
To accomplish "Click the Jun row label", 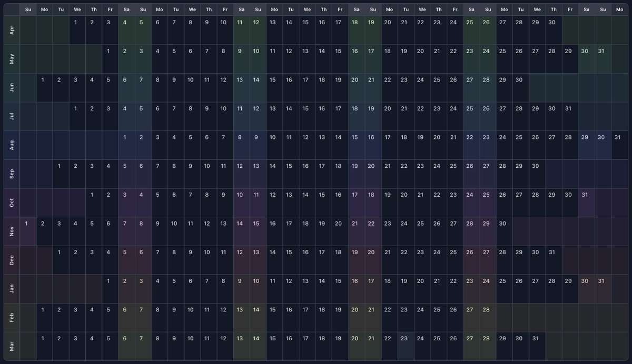I will [x=12, y=87].
